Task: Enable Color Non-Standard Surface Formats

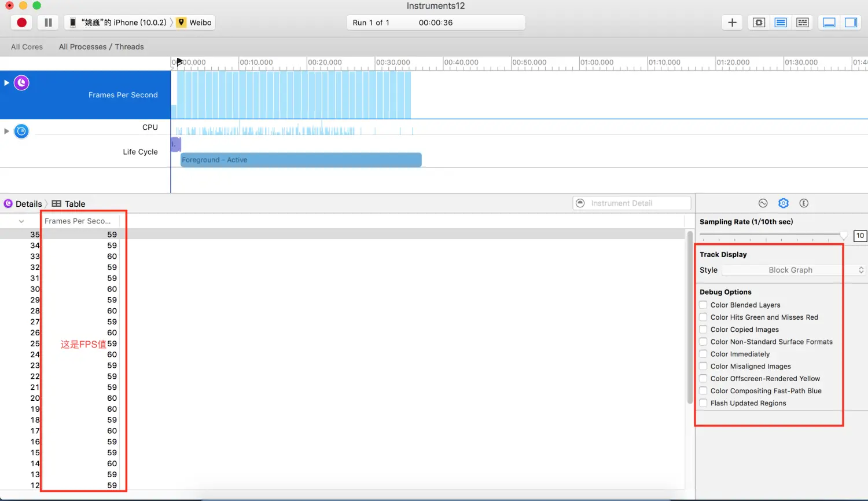Action: click(x=703, y=342)
